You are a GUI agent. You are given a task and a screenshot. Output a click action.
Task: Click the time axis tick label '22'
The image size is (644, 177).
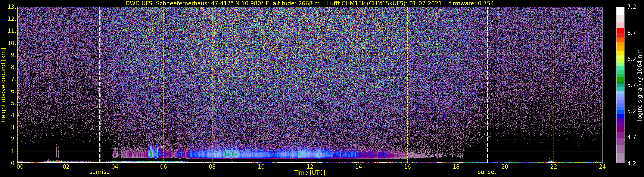554,167
